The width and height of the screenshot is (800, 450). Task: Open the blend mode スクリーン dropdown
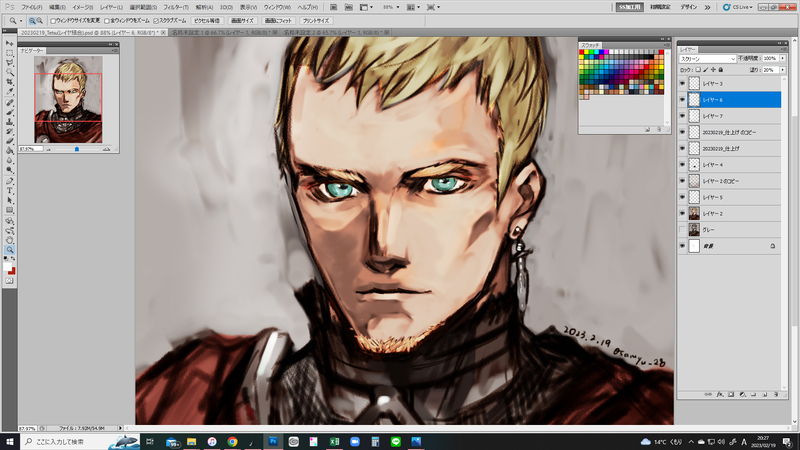point(708,59)
